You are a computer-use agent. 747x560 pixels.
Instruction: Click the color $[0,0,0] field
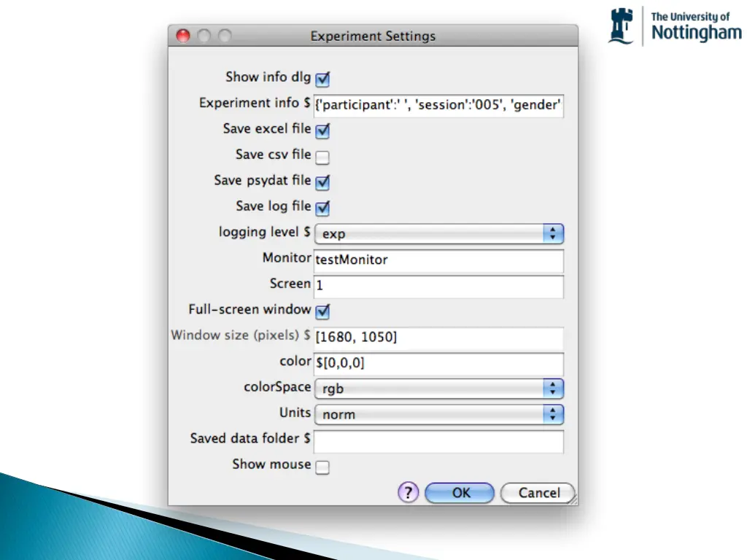[x=438, y=364]
